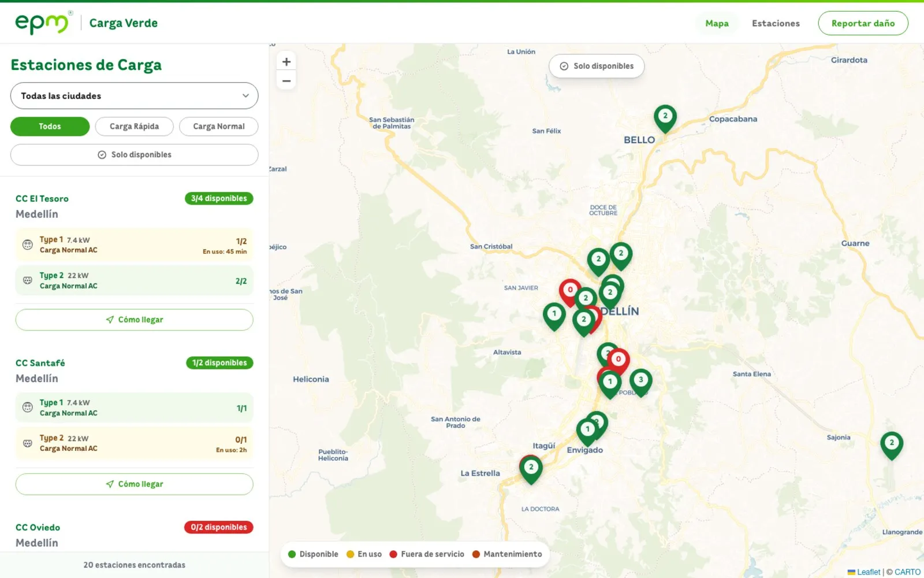Get directions to CC Santafé
The height and width of the screenshot is (578, 924).
pos(134,484)
